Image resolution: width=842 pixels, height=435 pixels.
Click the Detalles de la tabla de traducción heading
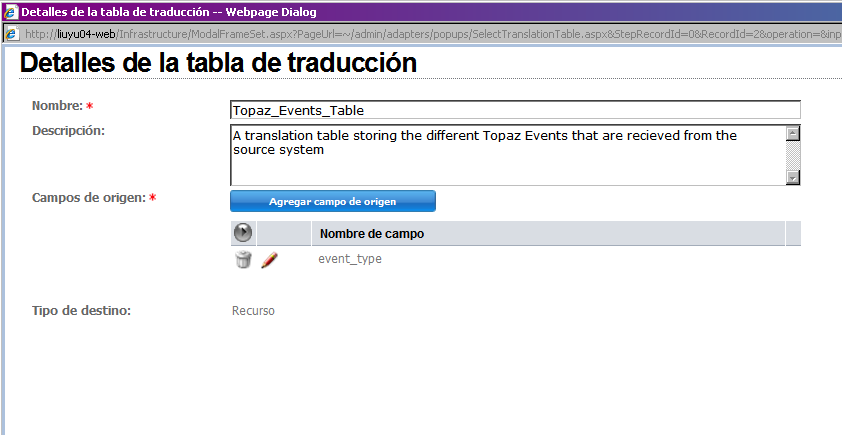click(218, 62)
